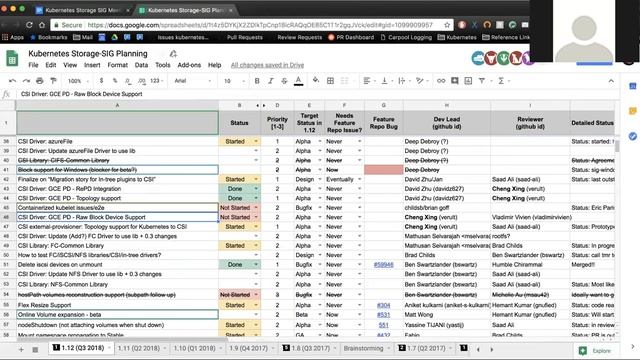Toggle Strikethrough formatting
Viewport: 640px width, 360px height.
tap(284, 81)
